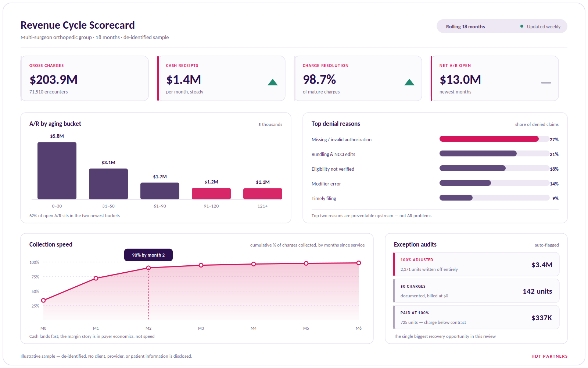Click the M0 data point on collection curve
Viewport: 588px width, 368px height.
(x=43, y=300)
